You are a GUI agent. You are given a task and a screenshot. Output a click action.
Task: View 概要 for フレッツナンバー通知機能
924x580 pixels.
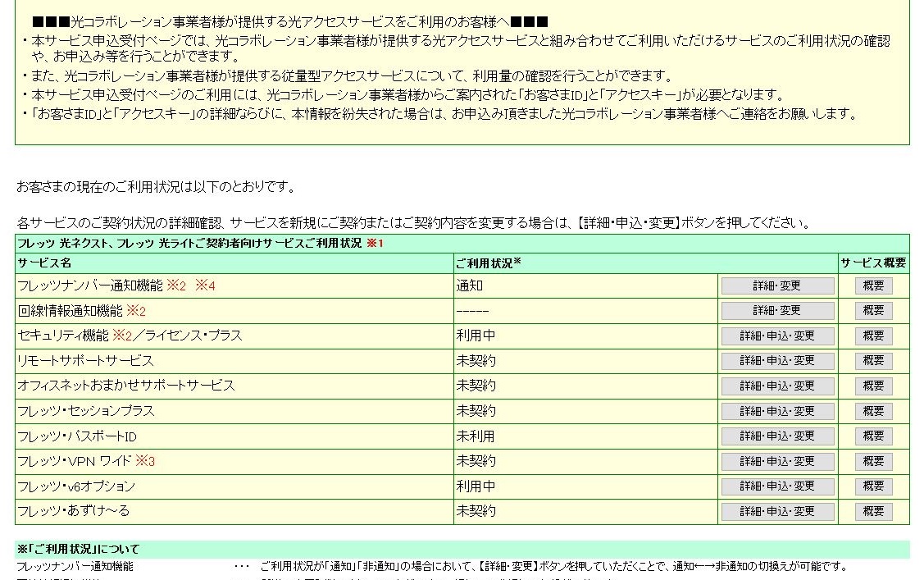(873, 285)
